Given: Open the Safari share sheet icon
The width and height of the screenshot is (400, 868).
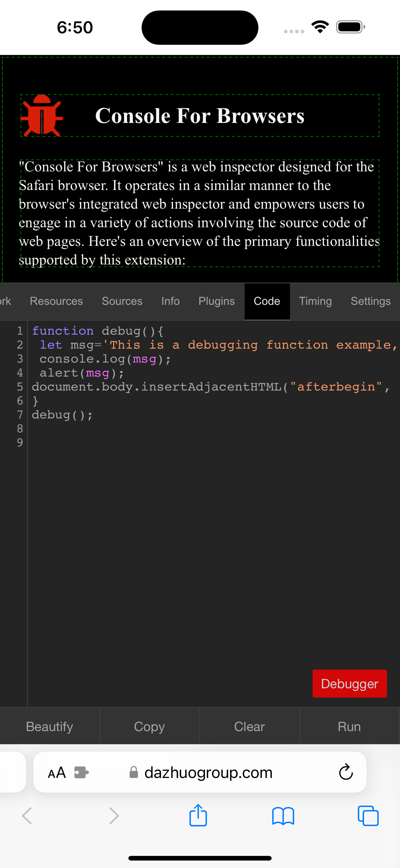Looking at the screenshot, I should (x=198, y=815).
